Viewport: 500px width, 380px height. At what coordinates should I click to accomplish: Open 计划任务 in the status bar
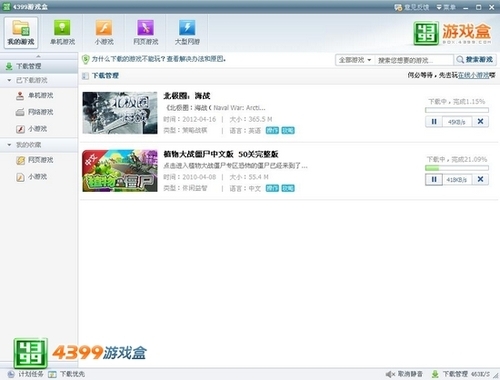click(x=26, y=374)
